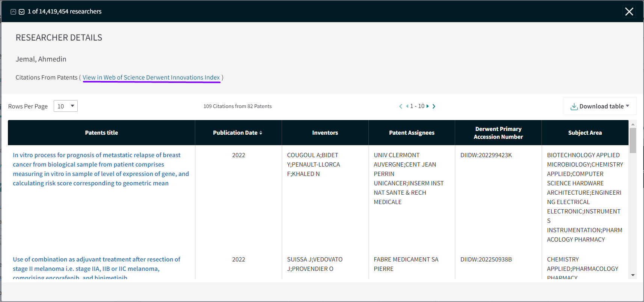The image size is (644, 302).
Task: Select accession number DIIDW:202250938B
Action: point(486,259)
